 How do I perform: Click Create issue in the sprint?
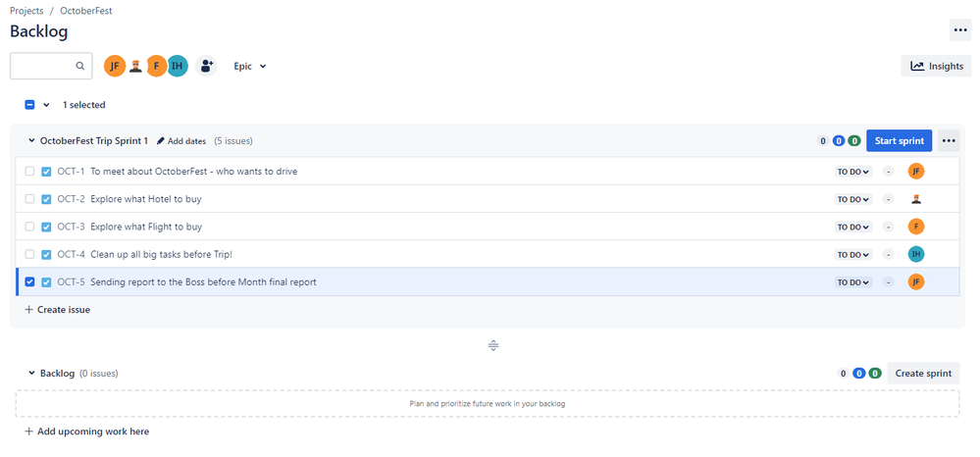point(58,310)
